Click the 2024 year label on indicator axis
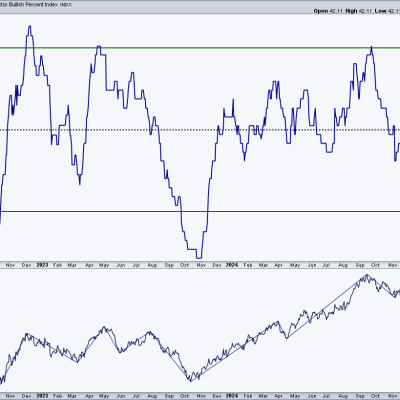 tap(232, 265)
